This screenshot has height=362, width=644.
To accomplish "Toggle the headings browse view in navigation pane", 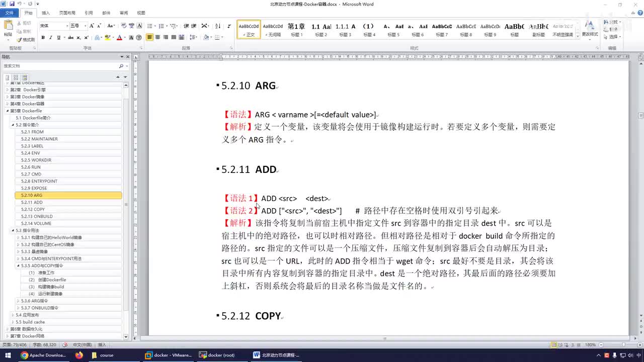I will [x=8, y=77].
